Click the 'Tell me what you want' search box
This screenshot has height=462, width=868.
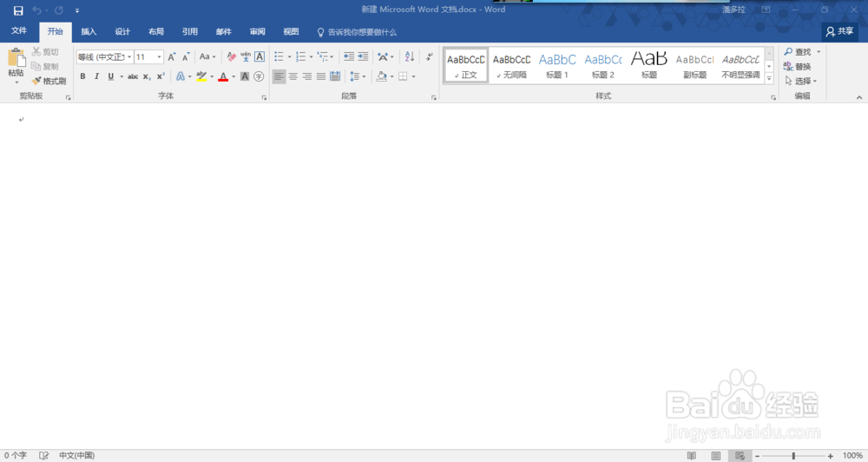coord(357,32)
